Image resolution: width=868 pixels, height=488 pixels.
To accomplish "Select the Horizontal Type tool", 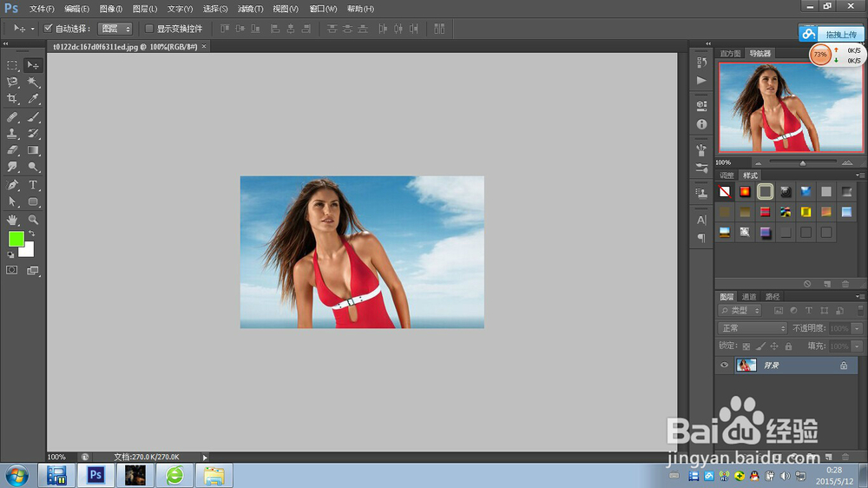I will [33, 185].
